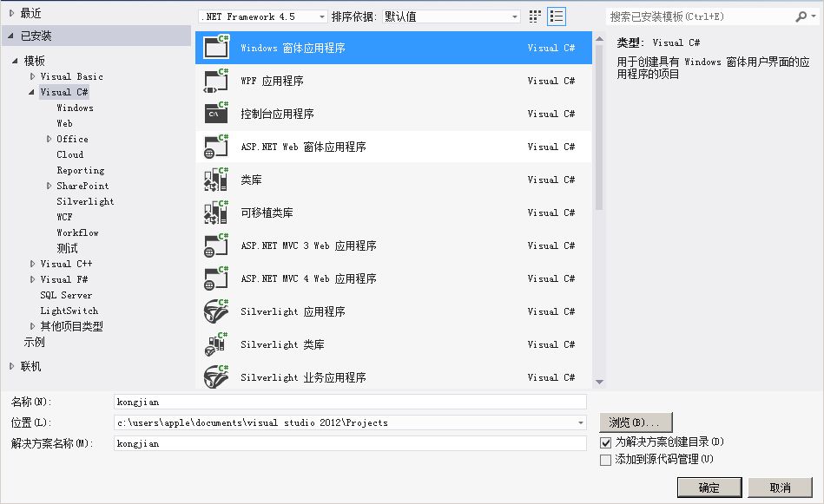824x504 pixels.
Task: Select the Workflow category
Action: click(77, 232)
